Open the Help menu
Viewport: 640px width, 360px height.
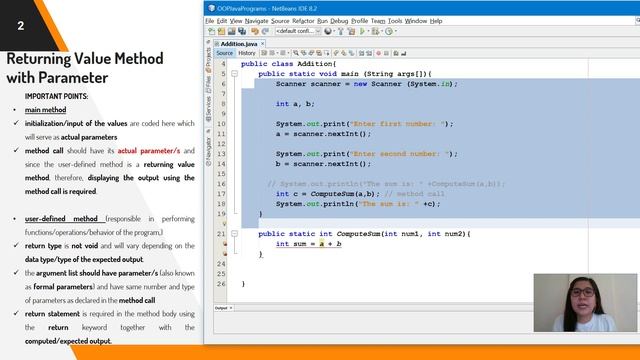click(x=436, y=21)
